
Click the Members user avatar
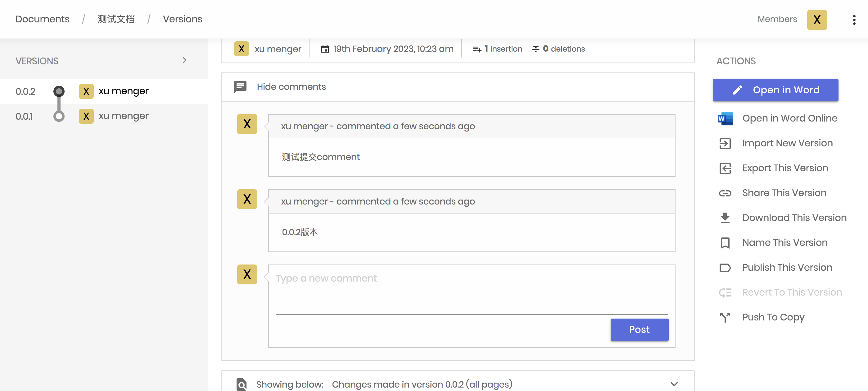click(816, 20)
